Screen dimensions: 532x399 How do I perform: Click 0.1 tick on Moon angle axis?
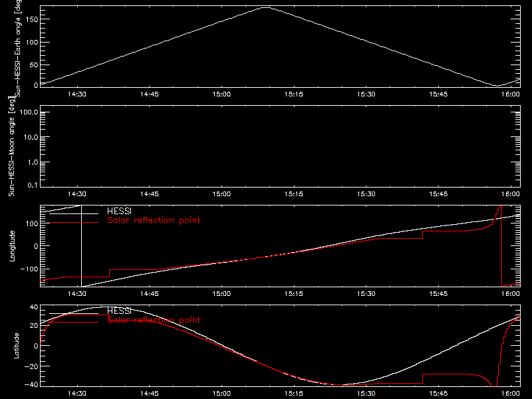point(33,185)
